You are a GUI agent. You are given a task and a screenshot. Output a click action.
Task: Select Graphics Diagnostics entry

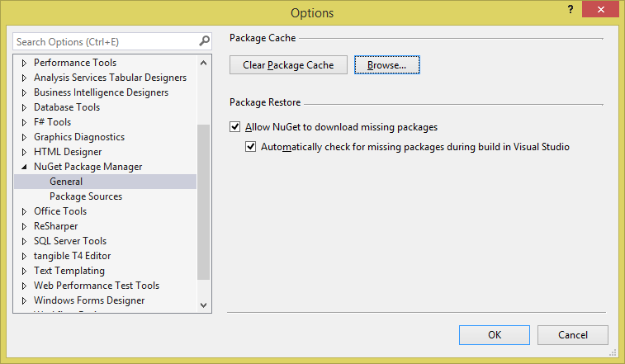[79, 137]
